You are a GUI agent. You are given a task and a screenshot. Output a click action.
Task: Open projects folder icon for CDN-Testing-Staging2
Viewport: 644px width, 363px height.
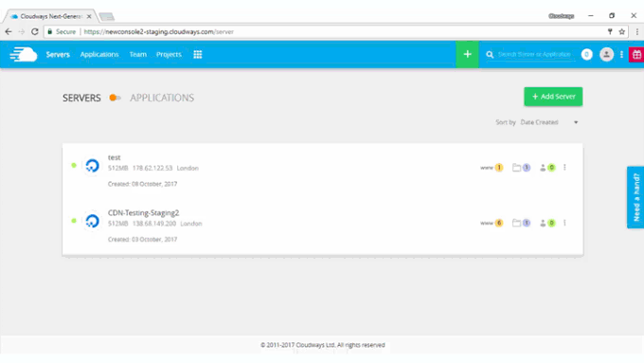[x=521, y=224]
